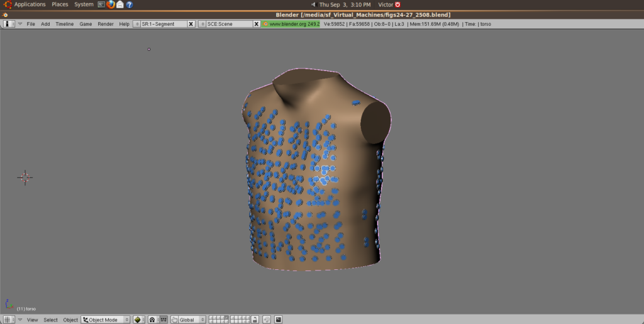
Task: Launch Firefox from the top panel
Action: pyautogui.click(x=111, y=4)
